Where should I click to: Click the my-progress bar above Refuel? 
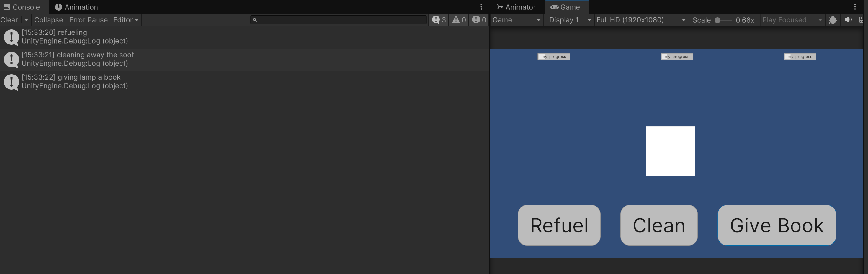tap(554, 57)
